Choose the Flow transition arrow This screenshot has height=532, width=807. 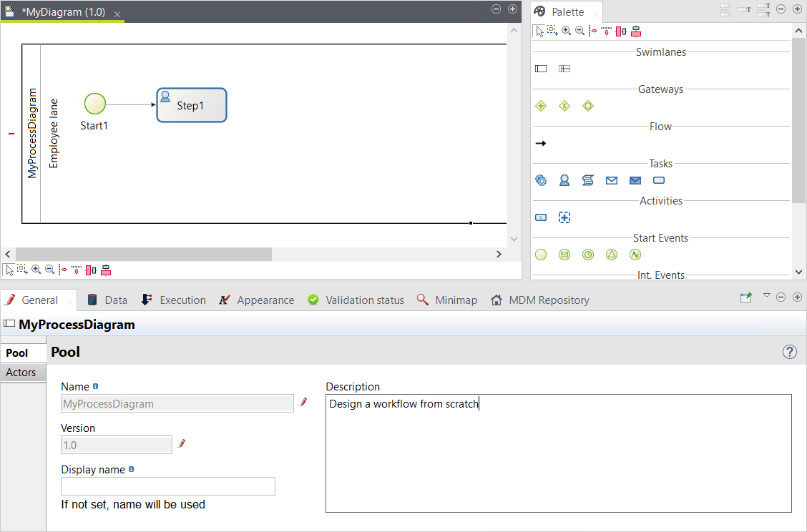tap(541, 143)
